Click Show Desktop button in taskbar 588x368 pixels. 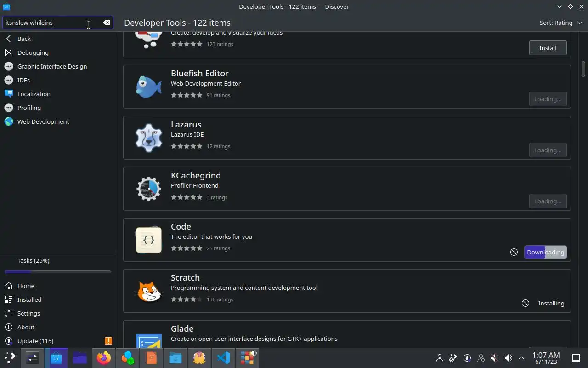point(576,358)
